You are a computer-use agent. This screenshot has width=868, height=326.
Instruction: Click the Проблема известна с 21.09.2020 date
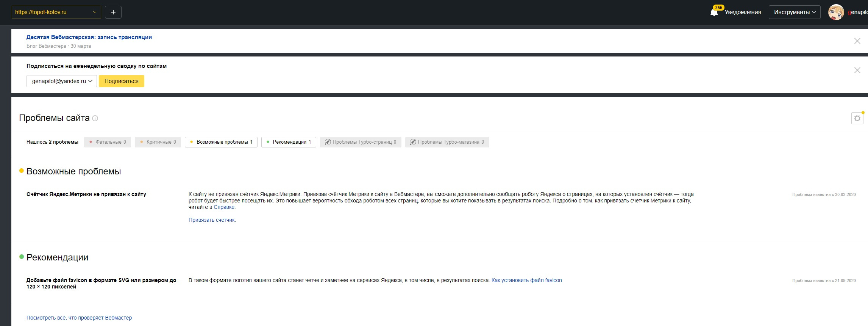pos(824,281)
